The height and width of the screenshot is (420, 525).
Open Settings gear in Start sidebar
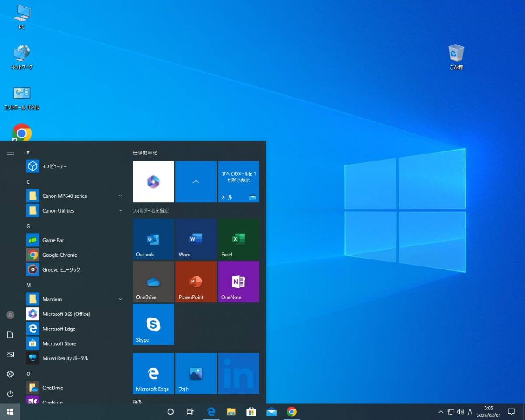[x=10, y=374]
